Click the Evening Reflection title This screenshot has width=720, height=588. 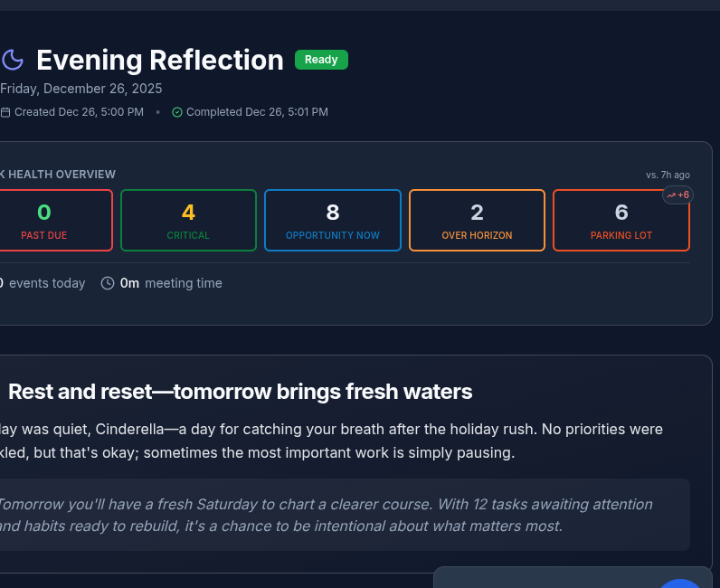coord(160,61)
